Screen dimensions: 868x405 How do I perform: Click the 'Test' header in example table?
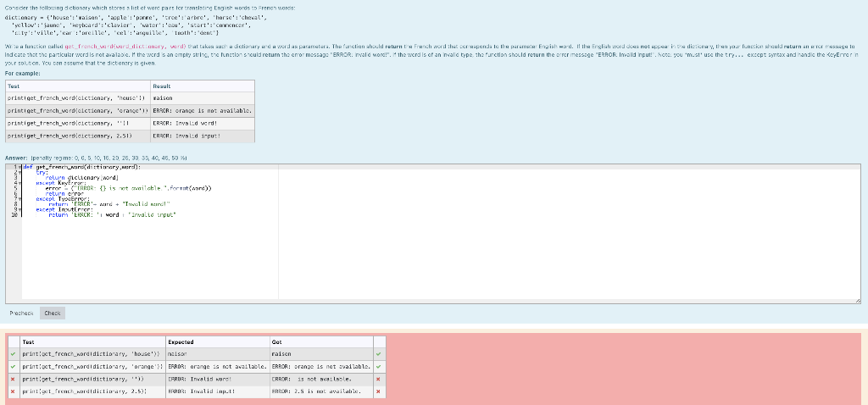(14, 86)
